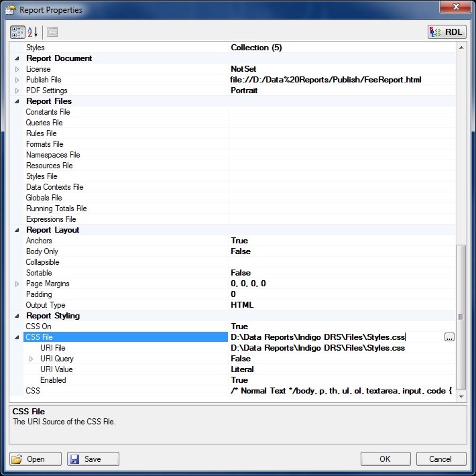The width and height of the screenshot is (476, 476).
Task: Click the Alphabetical sort icon
Action: (33, 32)
